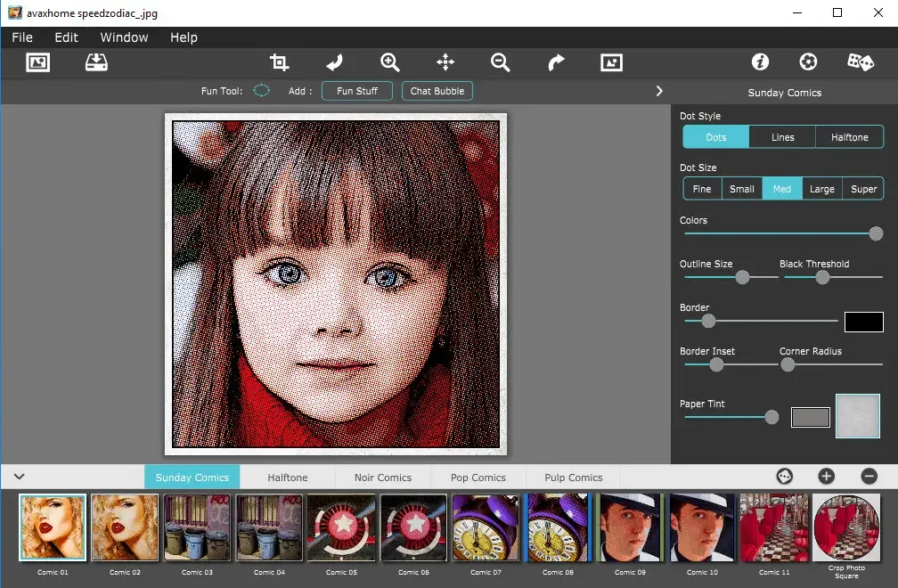Open the Info icon

point(760,61)
